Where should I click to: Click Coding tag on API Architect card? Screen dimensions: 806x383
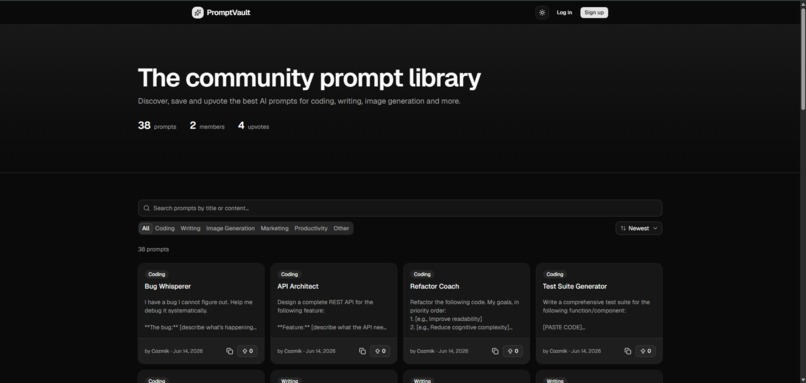pyautogui.click(x=289, y=275)
